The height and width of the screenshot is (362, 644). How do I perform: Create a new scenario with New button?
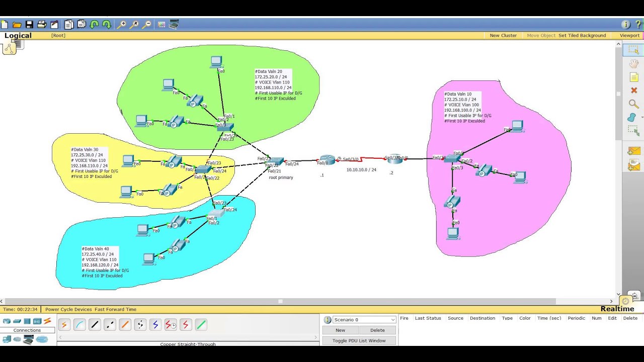click(x=341, y=330)
